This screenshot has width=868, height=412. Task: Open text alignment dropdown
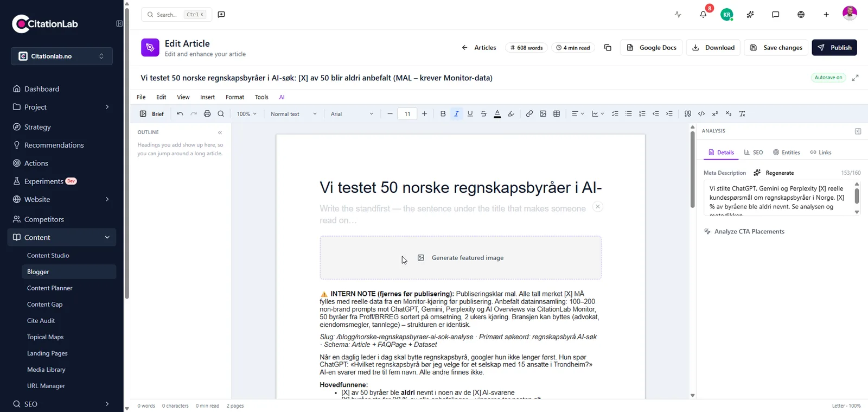point(578,114)
